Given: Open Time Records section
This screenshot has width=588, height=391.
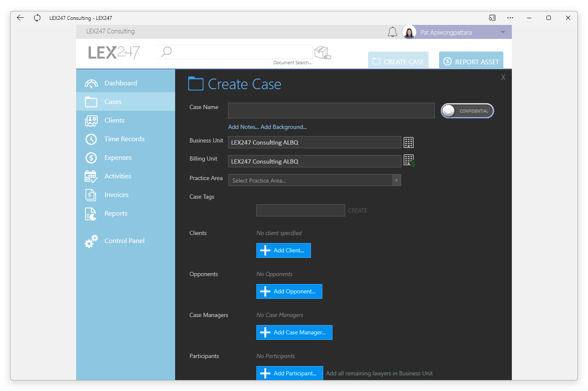Looking at the screenshot, I should pyautogui.click(x=126, y=139).
